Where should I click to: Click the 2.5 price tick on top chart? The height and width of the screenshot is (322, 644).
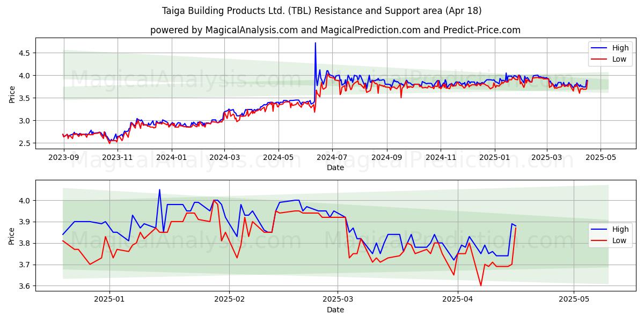tap(26, 143)
